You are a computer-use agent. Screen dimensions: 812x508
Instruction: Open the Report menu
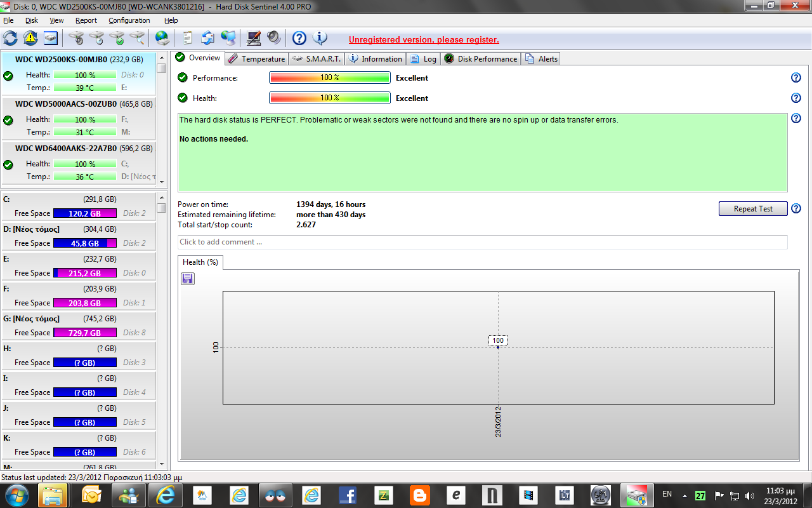pos(86,20)
